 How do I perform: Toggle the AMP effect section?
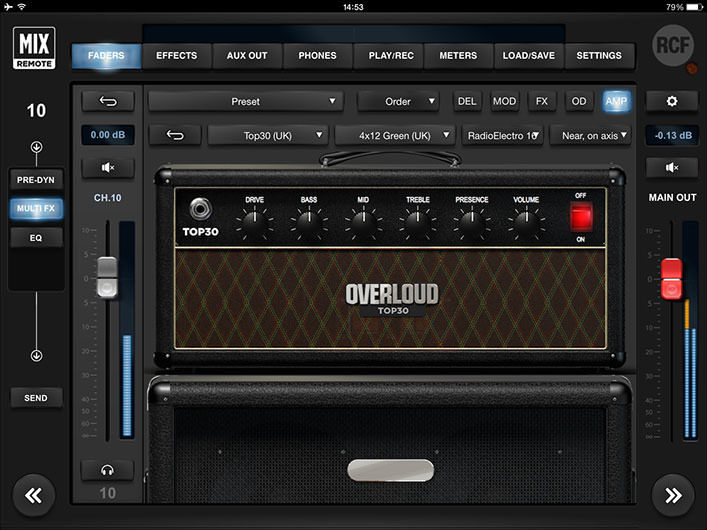pyautogui.click(x=616, y=101)
